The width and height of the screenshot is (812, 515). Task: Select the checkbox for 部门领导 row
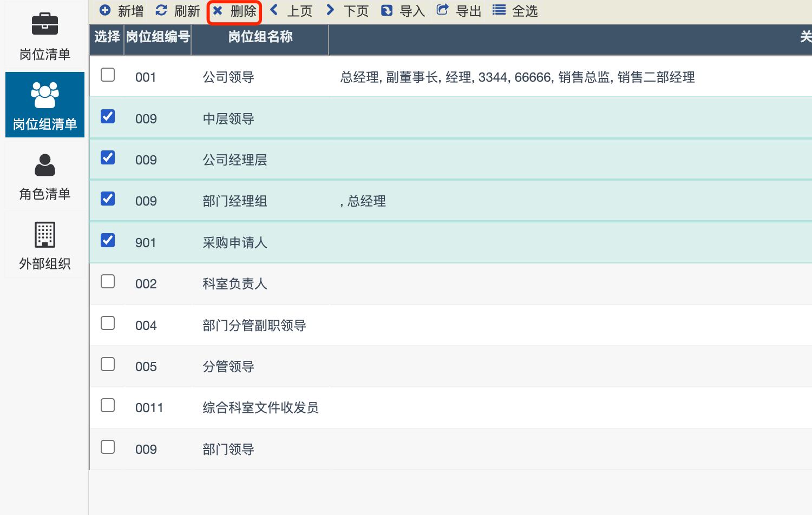click(x=108, y=447)
